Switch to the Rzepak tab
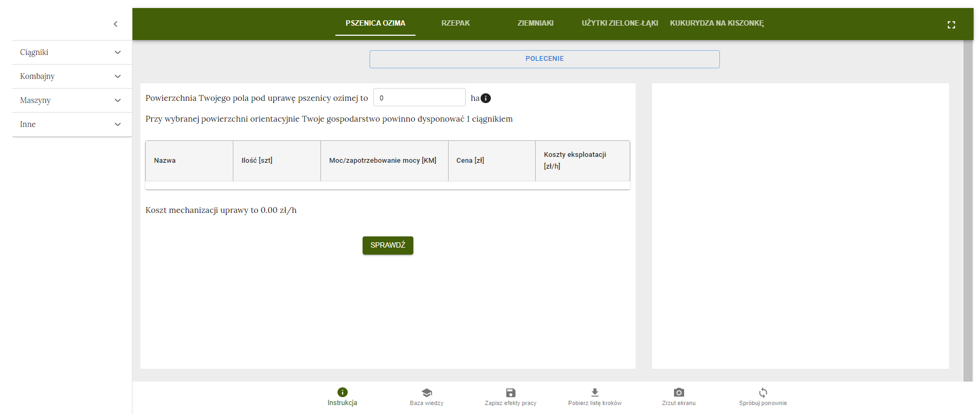 tap(456, 23)
